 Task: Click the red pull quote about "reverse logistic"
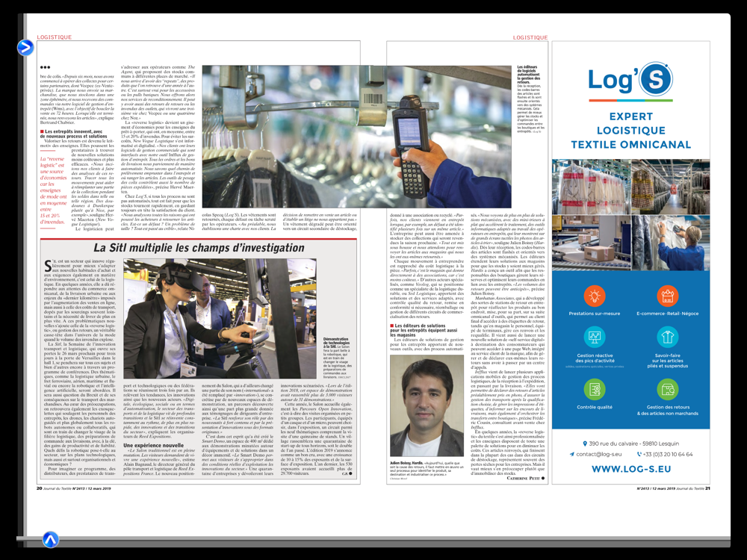(x=53, y=190)
